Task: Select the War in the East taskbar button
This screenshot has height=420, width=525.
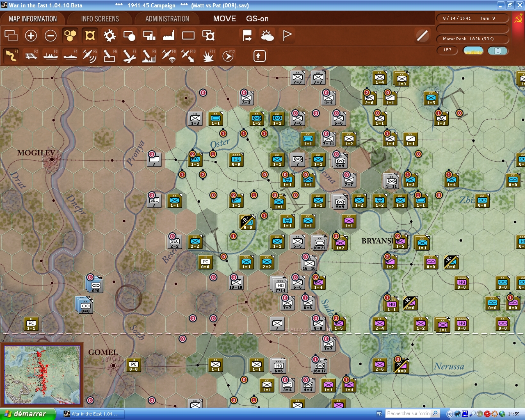Action: (x=92, y=414)
